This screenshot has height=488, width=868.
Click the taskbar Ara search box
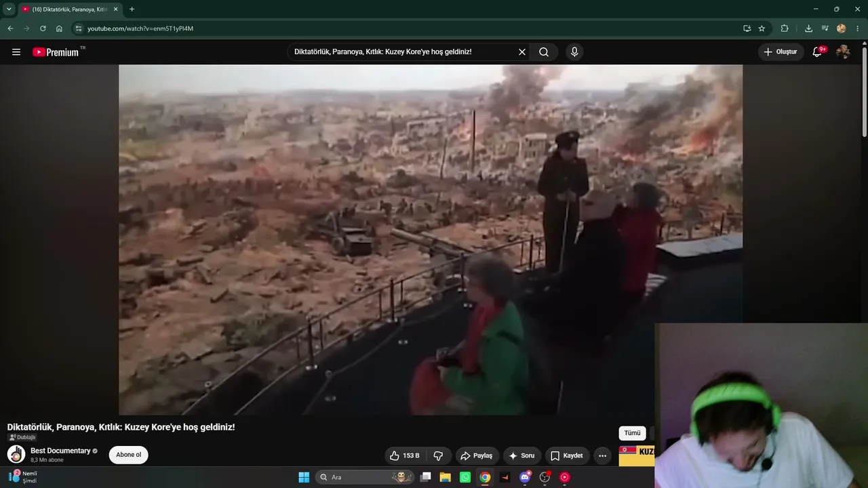(366, 477)
